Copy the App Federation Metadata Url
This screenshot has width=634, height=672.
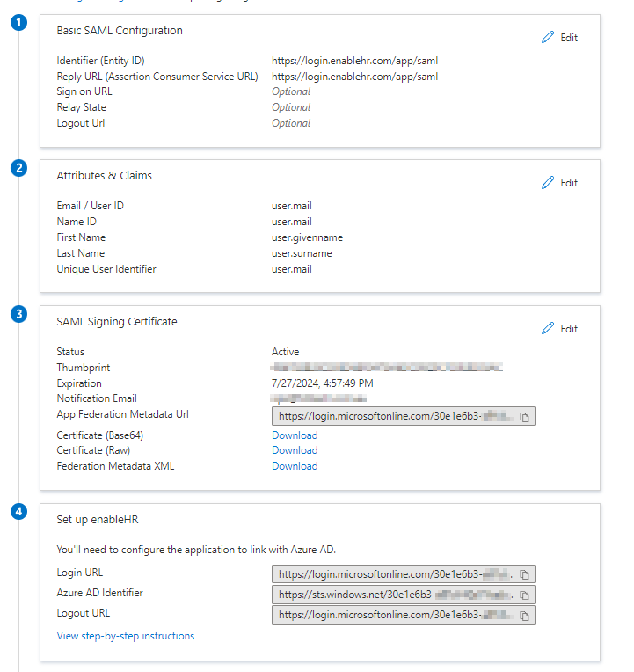click(524, 417)
